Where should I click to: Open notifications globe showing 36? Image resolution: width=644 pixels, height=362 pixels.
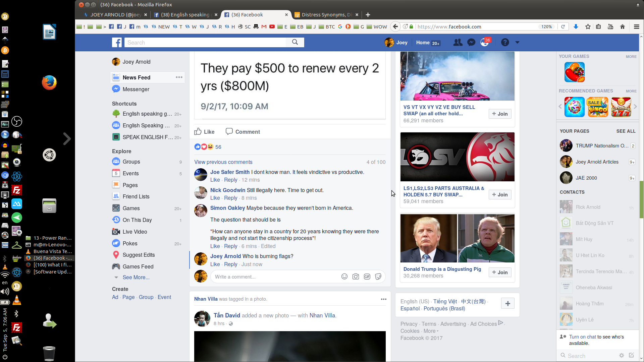pyautogui.click(x=485, y=42)
